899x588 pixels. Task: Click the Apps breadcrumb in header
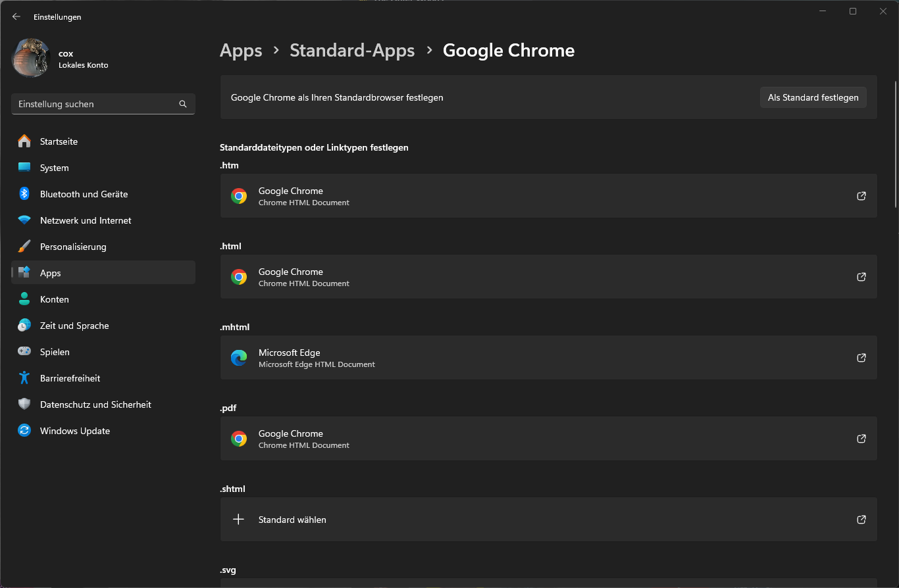pyautogui.click(x=241, y=51)
